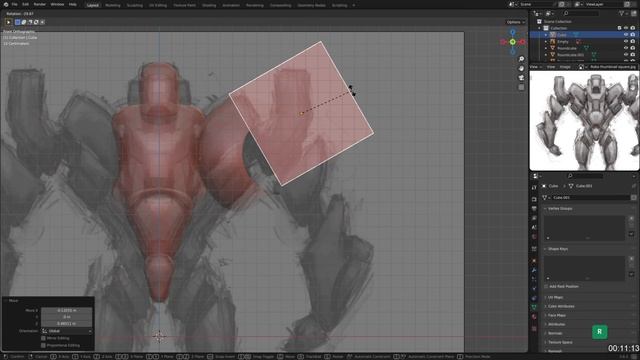Toggle Collection exclude from view layer checkbox
640x360 pixels.
pos(619,28)
